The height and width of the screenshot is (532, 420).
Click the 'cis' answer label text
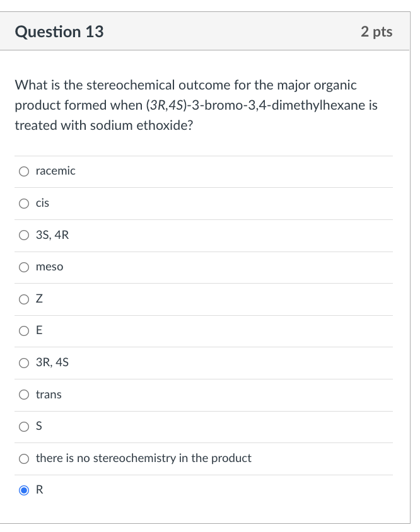[x=43, y=203]
